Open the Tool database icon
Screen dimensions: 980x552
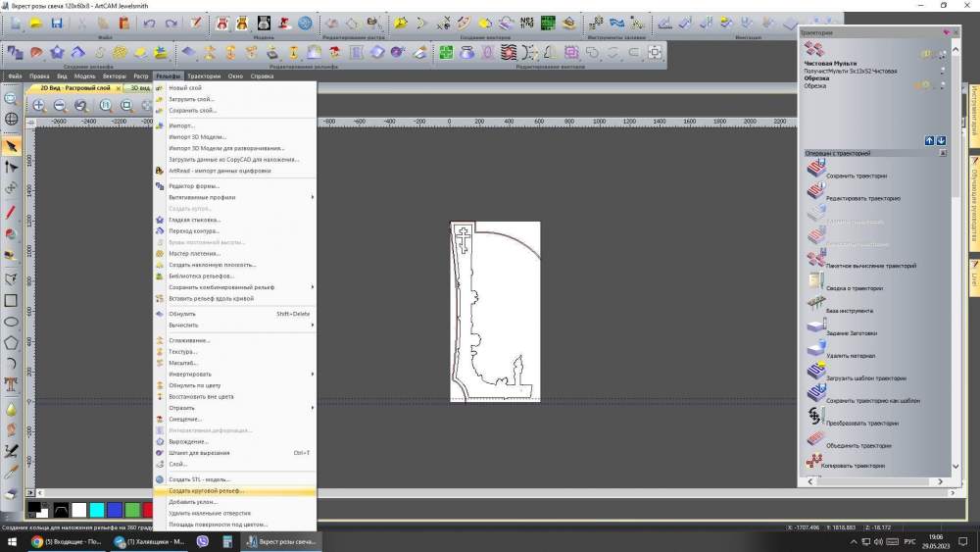tap(816, 305)
